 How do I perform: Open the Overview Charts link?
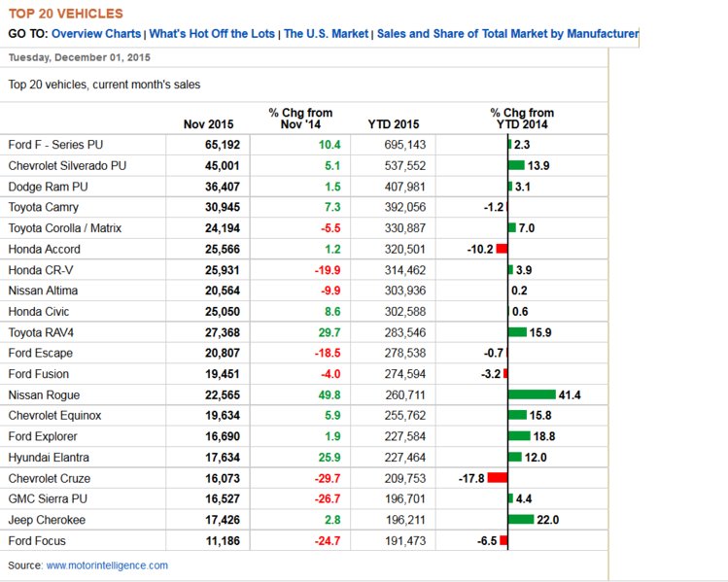[96, 34]
